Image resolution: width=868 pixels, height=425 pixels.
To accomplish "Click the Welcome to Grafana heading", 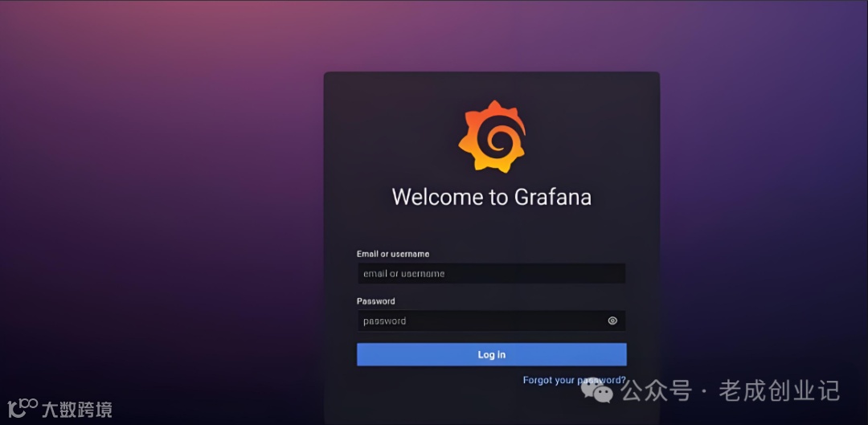I will pyautogui.click(x=492, y=197).
